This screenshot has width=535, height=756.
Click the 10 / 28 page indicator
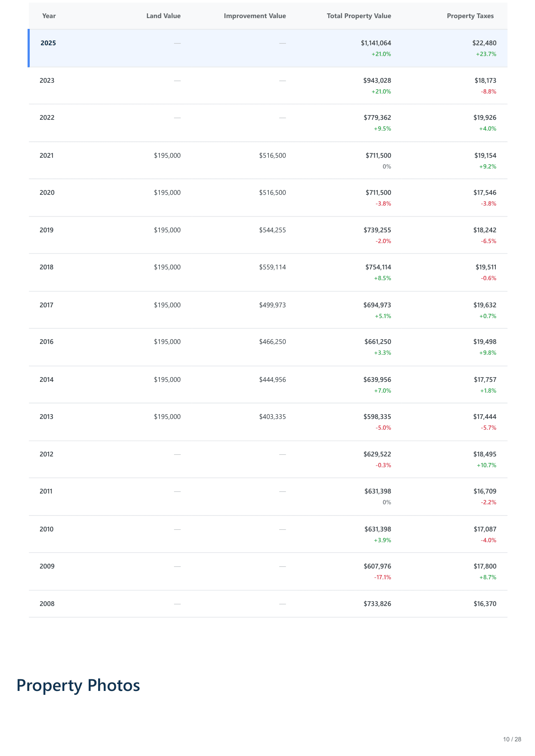pos(512,739)
